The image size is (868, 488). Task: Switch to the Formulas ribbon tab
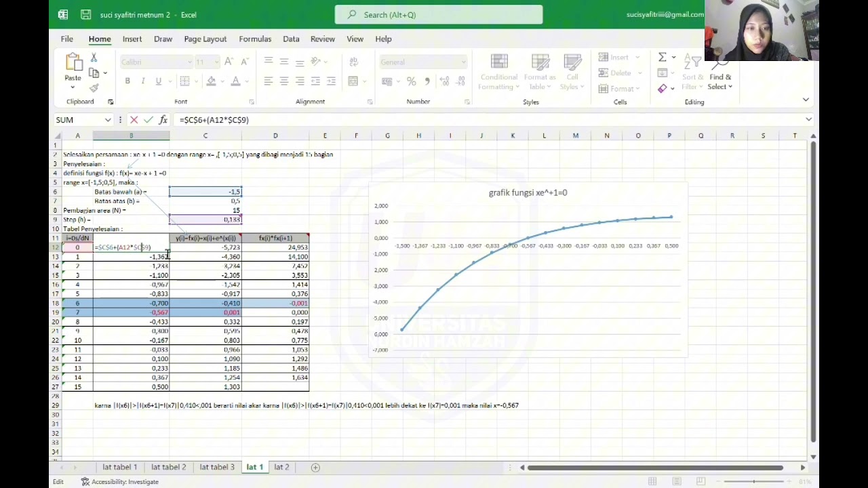click(x=255, y=39)
